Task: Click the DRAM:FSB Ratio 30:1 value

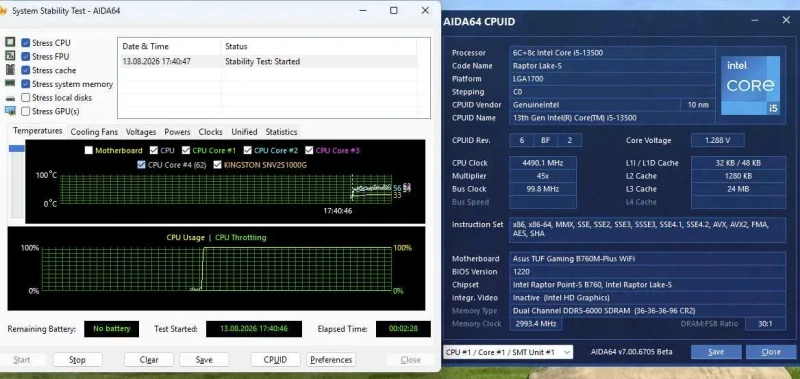Action: tap(765, 324)
